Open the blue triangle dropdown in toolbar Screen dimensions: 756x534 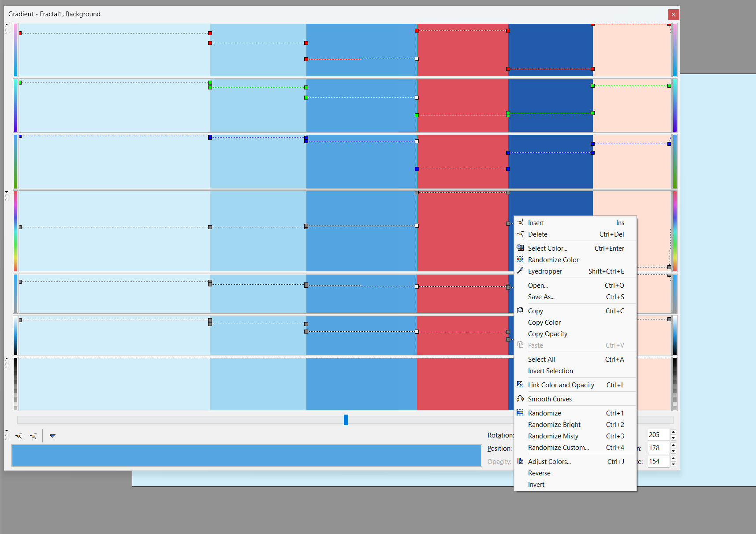coord(53,436)
